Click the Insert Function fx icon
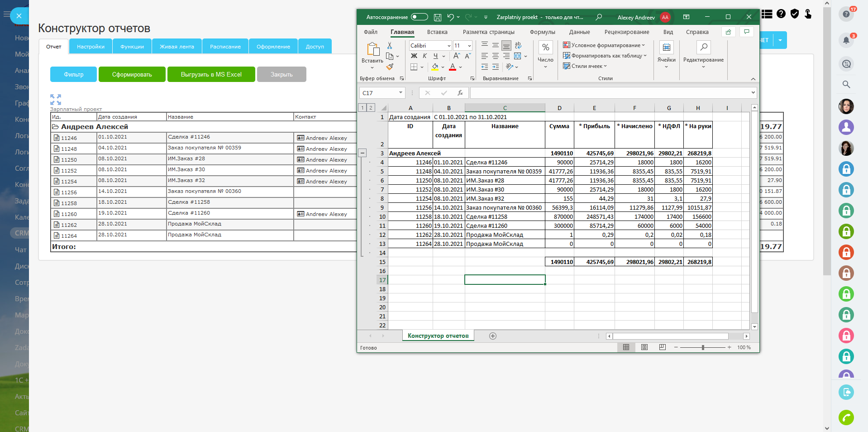Image resolution: width=868 pixels, height=432 pixels. (460, 93)
